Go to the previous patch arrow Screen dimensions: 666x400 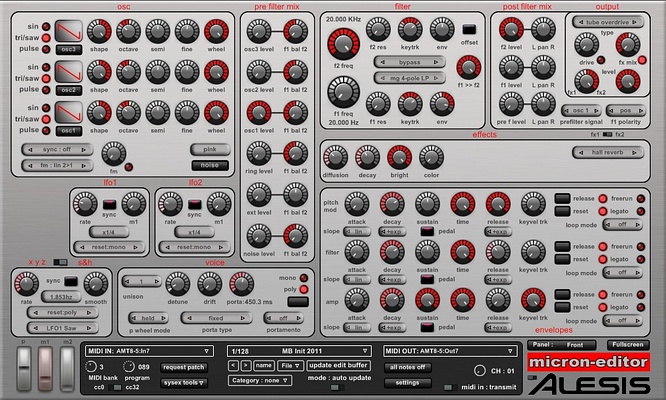point(233,366)
